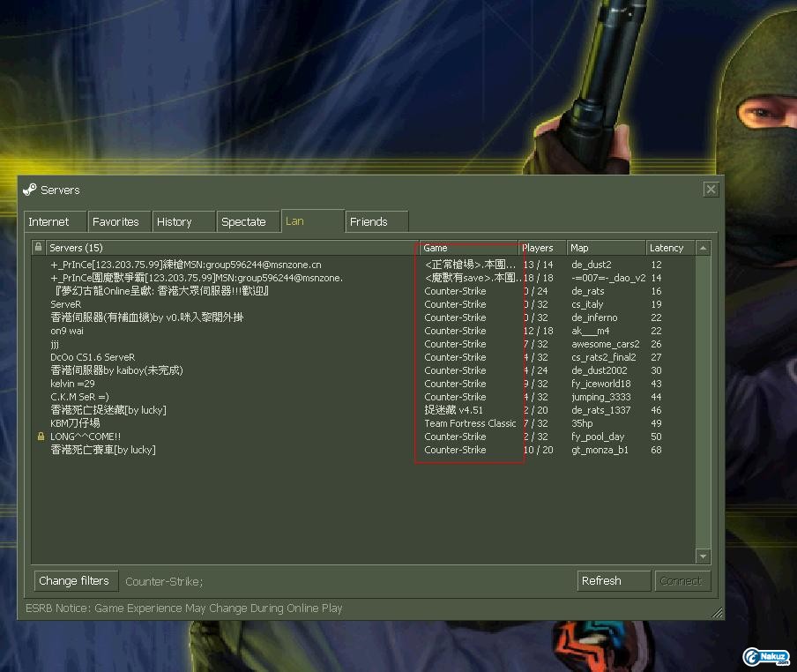Click de_dust2 map cell
Screen dimensions: 797x672
point(592,265)
